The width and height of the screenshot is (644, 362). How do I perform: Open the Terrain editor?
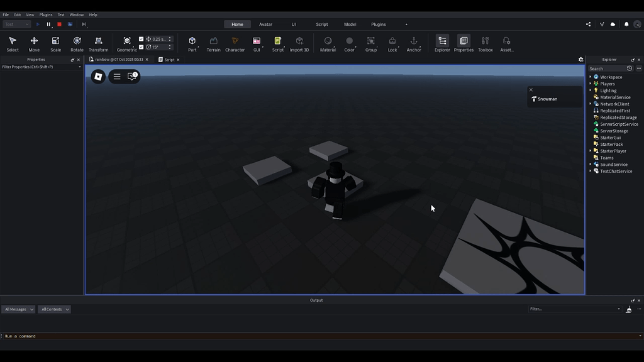click(x=214, y=44)
